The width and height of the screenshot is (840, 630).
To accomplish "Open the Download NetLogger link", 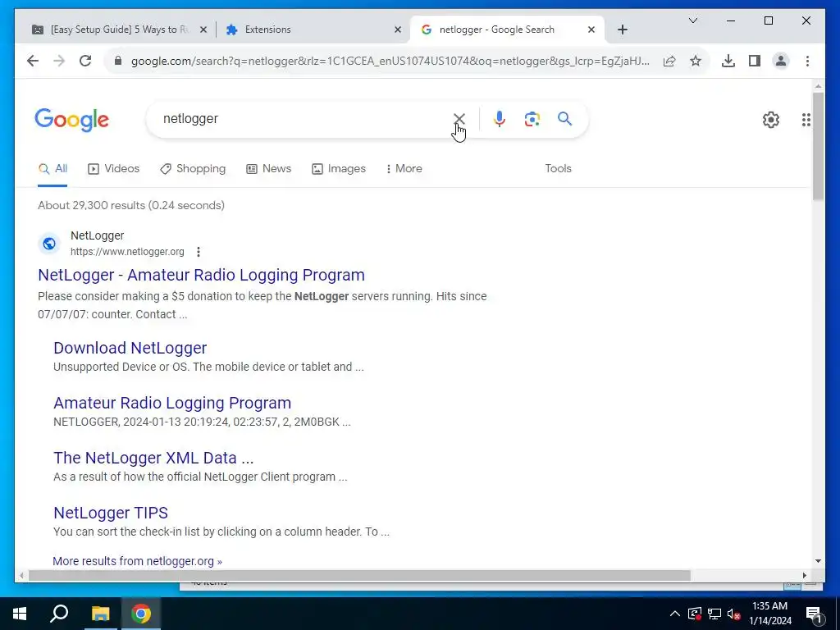I will click(130, 348).
